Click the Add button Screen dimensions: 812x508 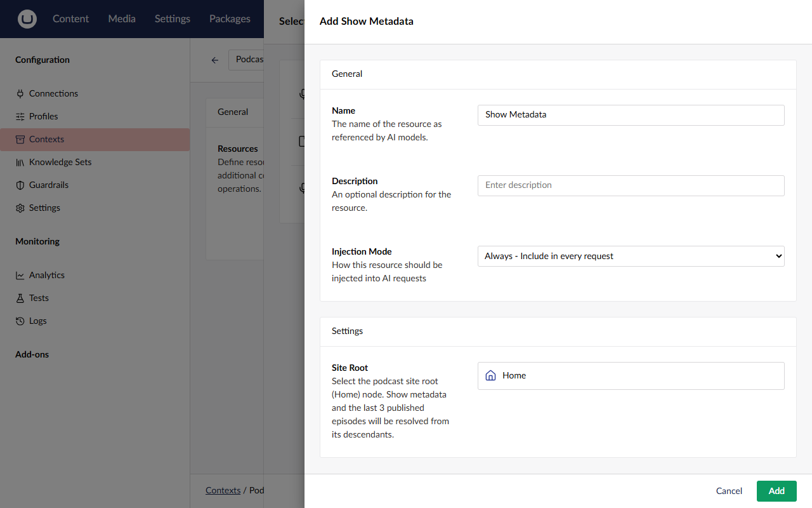(776, 491)
